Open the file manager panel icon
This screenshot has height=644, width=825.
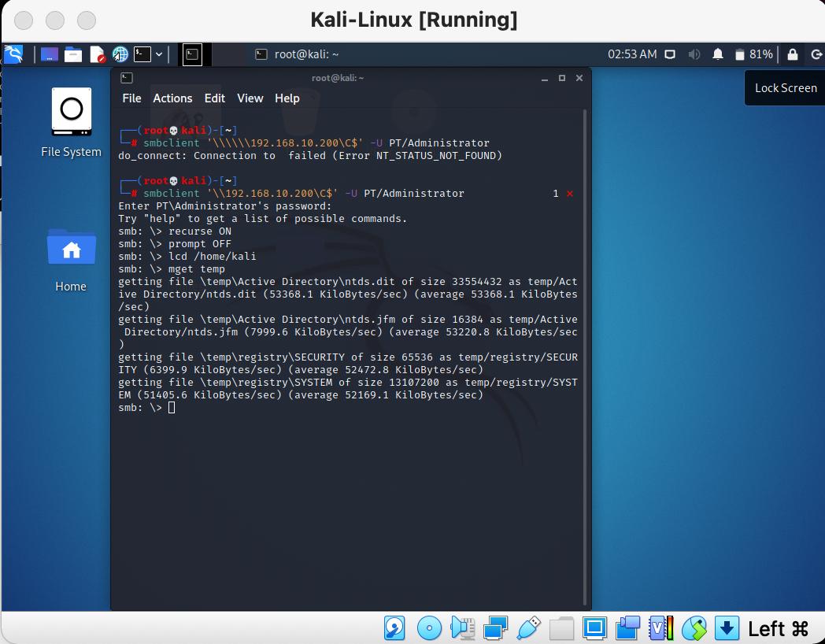click(x=73, y=54)
